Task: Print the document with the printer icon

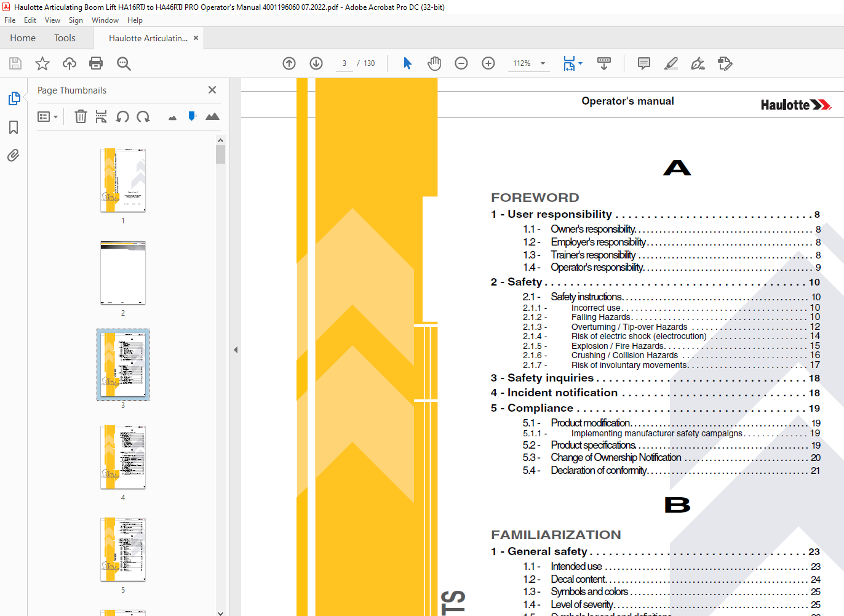Action: click(96, 63)
